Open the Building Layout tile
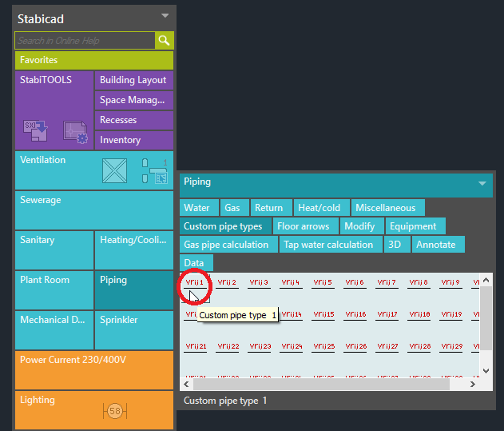The image size is (504, 431). (134, 80)
